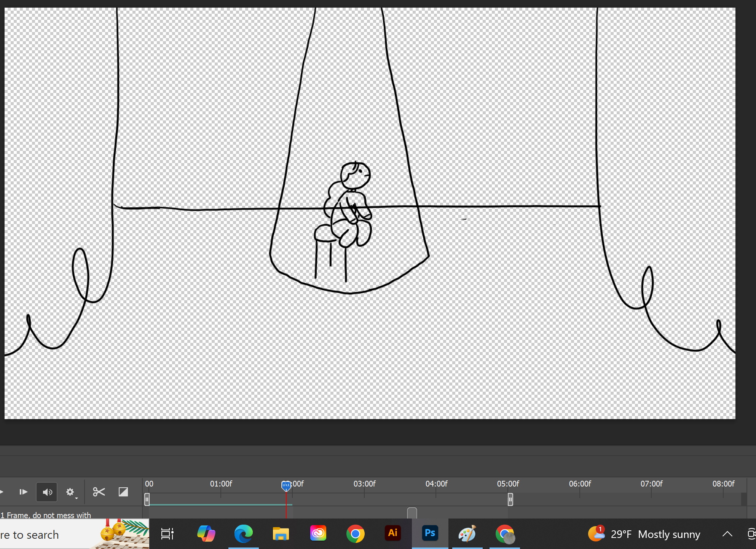756x549 pixels.
Task: Click the next frame button
Action: click(23, 492)
